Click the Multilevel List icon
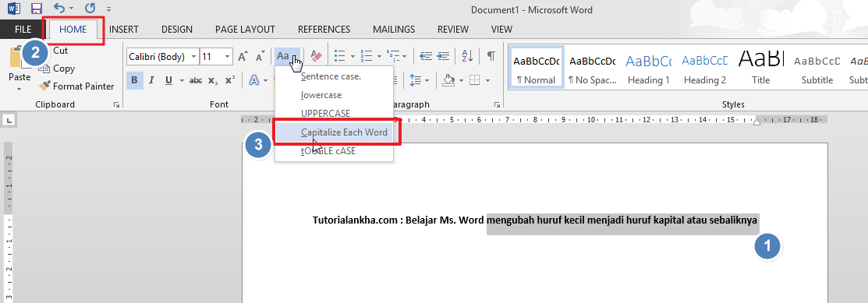This screenshot has width=868, height=303. pos(394,56)
